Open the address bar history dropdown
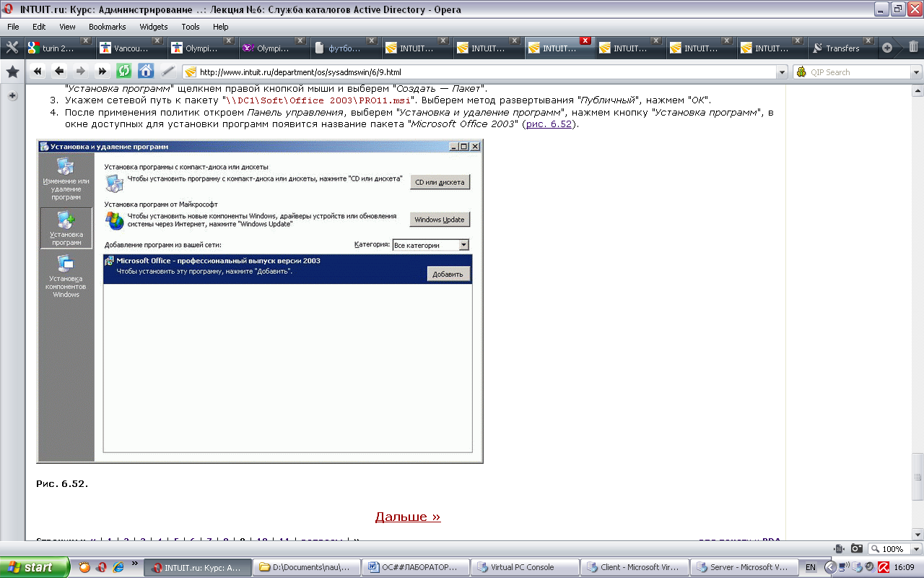The width and height of the screenshot is (924, 578). click(x=781, y=72)
